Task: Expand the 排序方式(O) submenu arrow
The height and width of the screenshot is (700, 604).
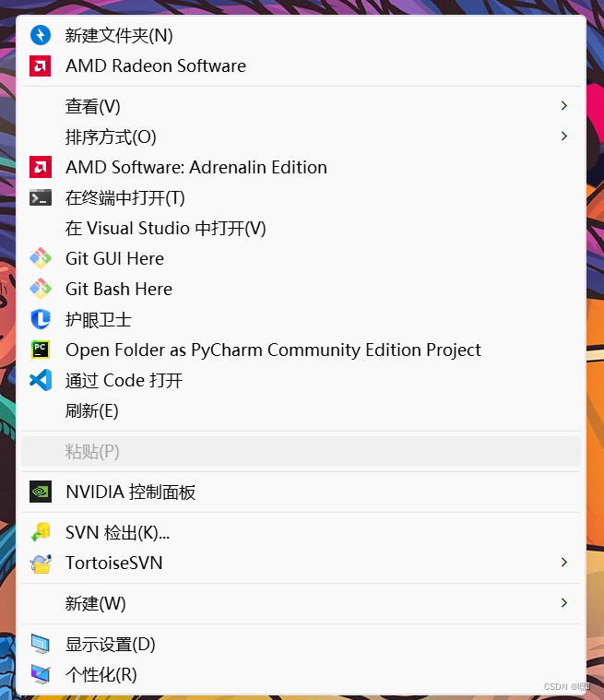Action: point(563,136)
